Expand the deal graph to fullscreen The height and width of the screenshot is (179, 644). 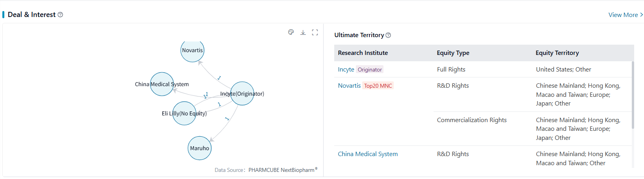pos(315,32)
